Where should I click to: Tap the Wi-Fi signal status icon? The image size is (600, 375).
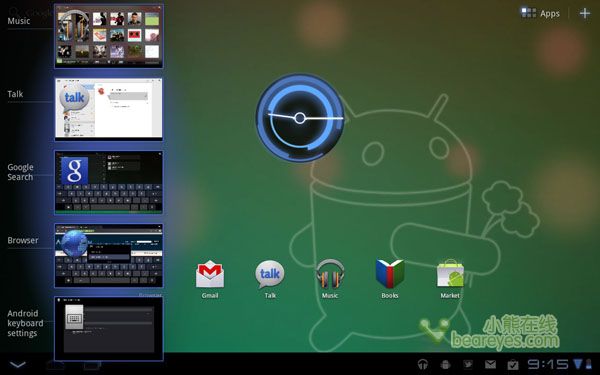point(577,364)
